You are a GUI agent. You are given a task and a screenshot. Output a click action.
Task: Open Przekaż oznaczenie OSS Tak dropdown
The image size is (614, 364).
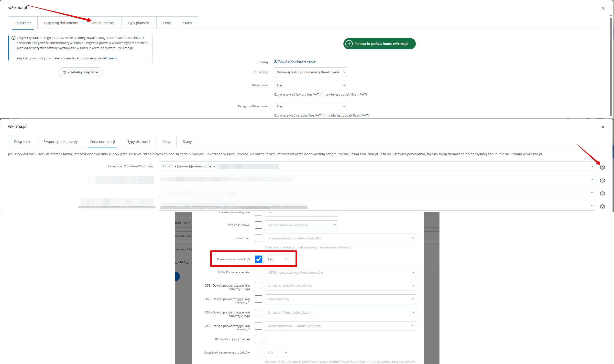(277, 259)
